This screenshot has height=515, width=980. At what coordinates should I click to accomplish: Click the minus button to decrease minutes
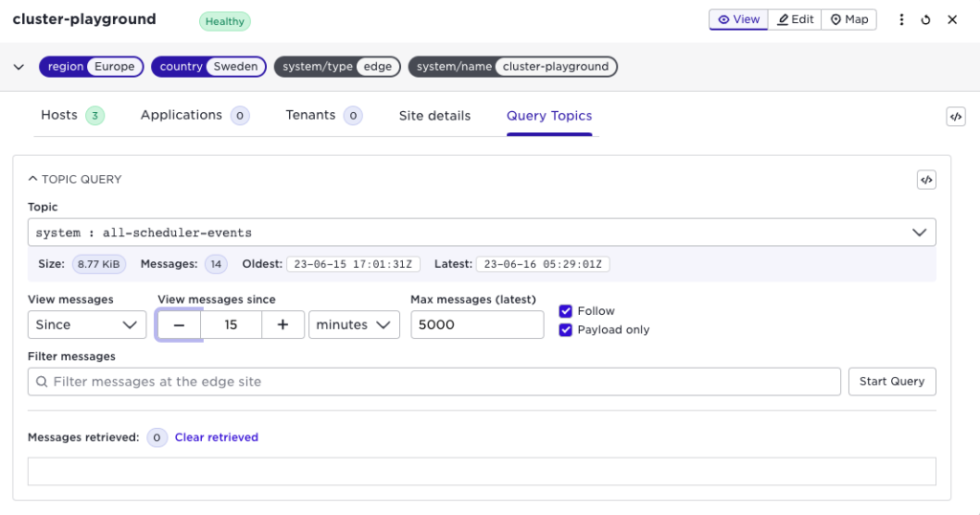[x=179, y=325]
